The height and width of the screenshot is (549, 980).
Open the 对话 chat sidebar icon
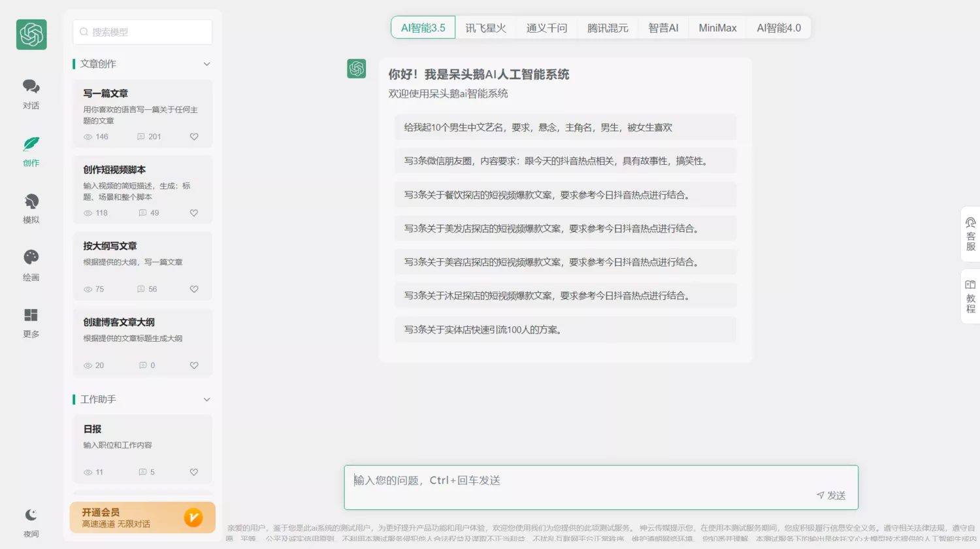[x=31, y=87]
